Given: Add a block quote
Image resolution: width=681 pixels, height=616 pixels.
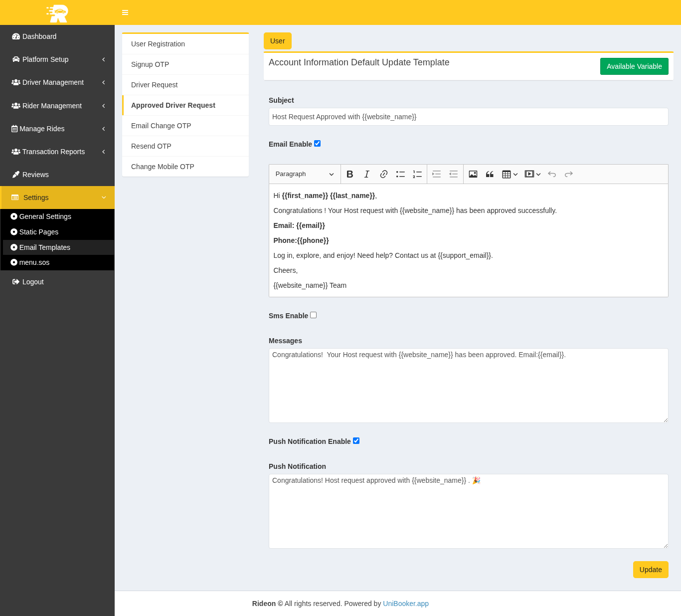Looking at the screenshot, I should pos(490,174).
